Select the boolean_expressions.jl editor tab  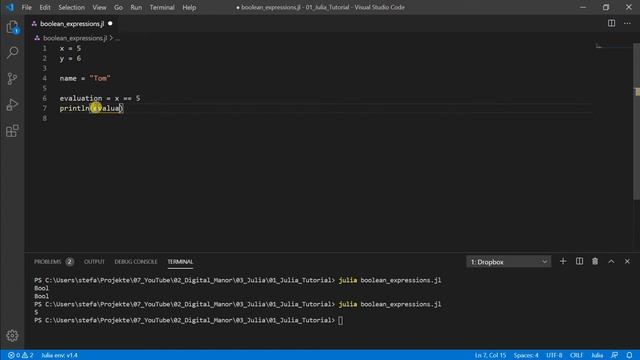click(72, 24)
